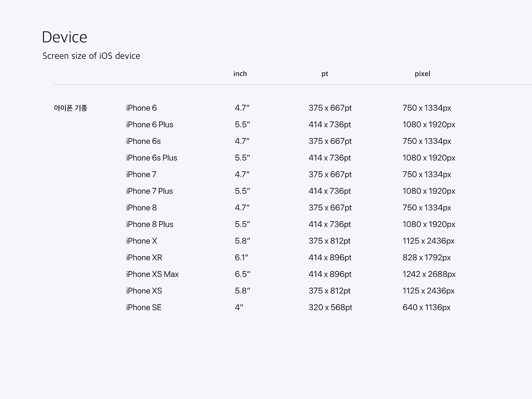Click the "iPhone XS Max" device name
The width and height of the screenshot is (532, 399).
point(153,274)
